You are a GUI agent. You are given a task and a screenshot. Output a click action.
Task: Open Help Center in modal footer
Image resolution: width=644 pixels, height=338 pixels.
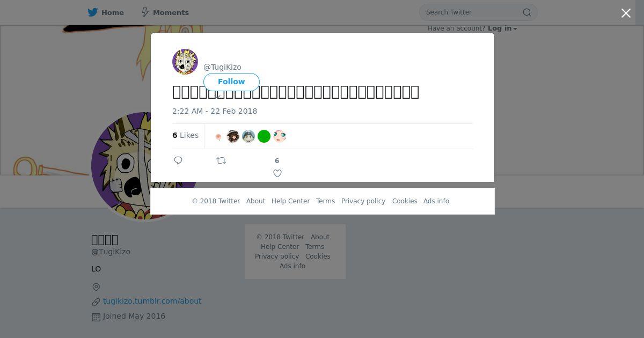[x=290, y=201]
